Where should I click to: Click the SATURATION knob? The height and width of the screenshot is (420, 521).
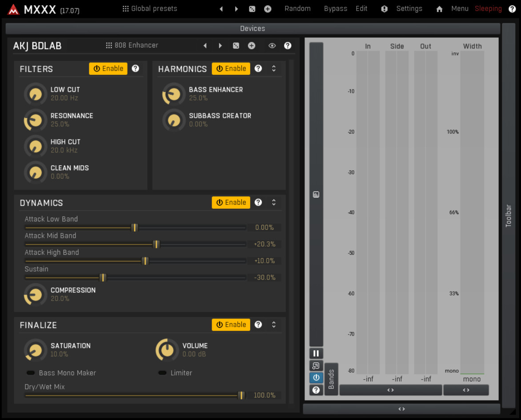pos(36,350)
